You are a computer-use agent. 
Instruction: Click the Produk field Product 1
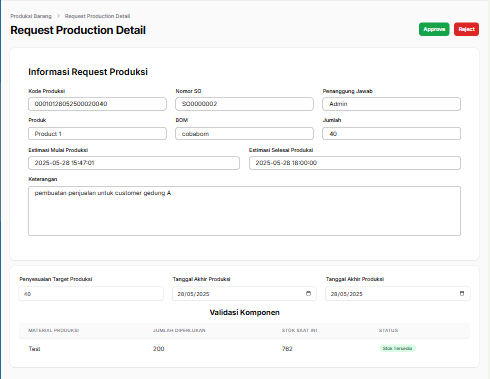point(97,134)
